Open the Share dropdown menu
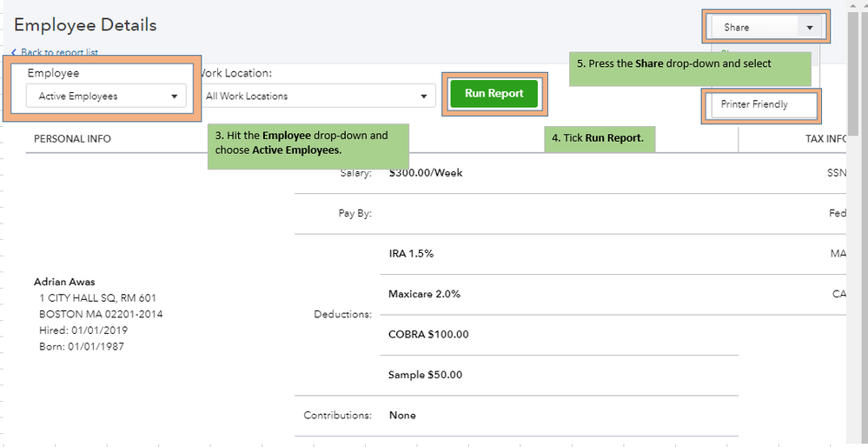868x447 pixels. [x=765, y=28]
